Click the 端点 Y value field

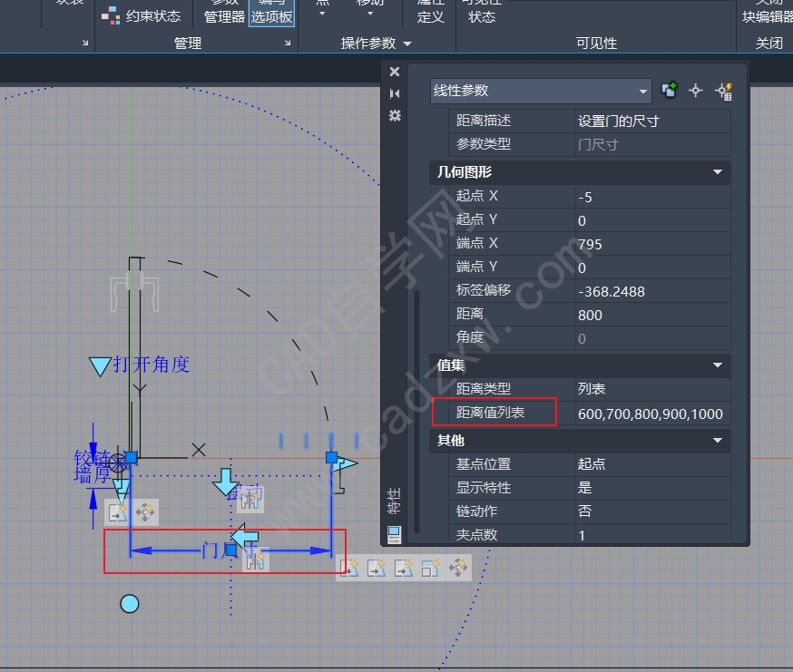point(652,268)
